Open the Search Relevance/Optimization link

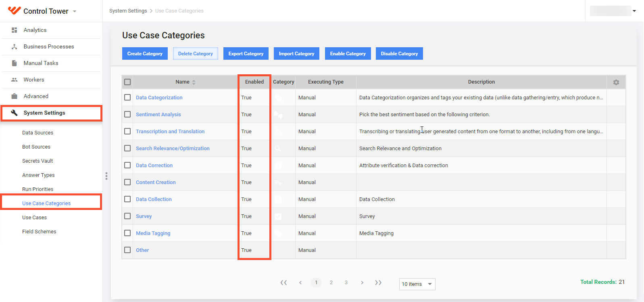173,148
